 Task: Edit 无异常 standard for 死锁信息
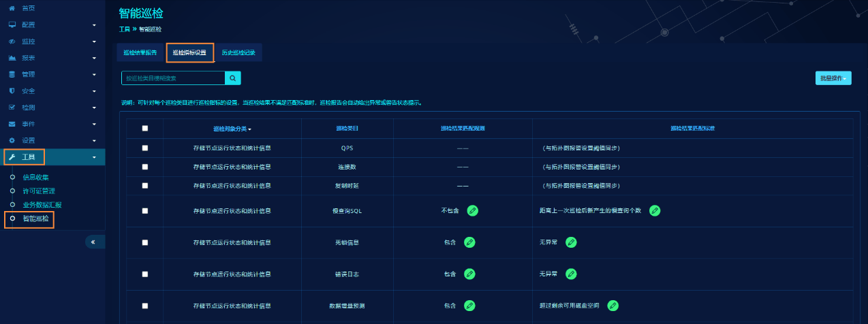(x=571, y=242)
